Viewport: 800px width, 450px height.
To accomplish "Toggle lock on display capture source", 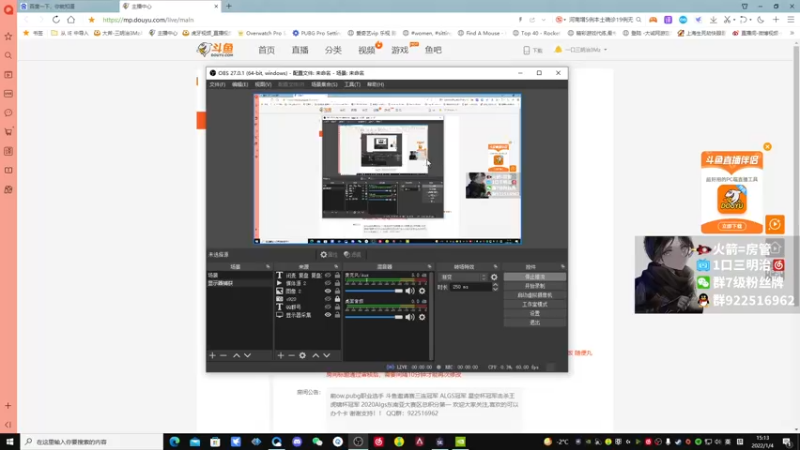I will point(337,315).
